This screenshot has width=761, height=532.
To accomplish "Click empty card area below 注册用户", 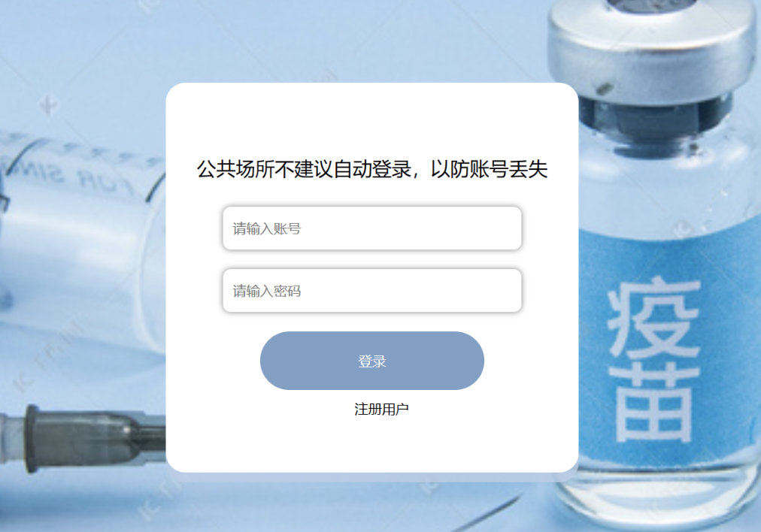I will (371, 445).
